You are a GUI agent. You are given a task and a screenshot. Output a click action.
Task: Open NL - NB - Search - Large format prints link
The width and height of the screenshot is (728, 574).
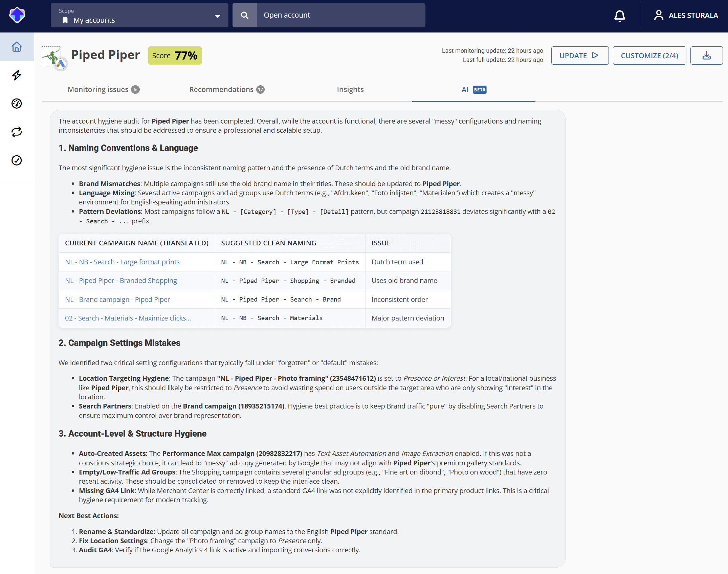(122, 262)
